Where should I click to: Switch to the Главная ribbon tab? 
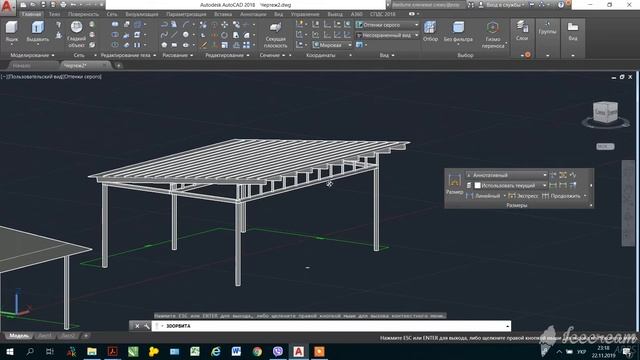(31, 14)
